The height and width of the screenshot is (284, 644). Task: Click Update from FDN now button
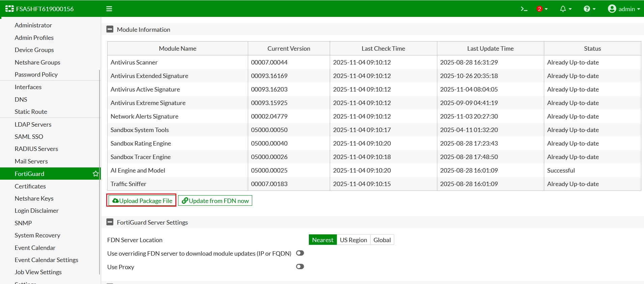[x=215, y=201]
